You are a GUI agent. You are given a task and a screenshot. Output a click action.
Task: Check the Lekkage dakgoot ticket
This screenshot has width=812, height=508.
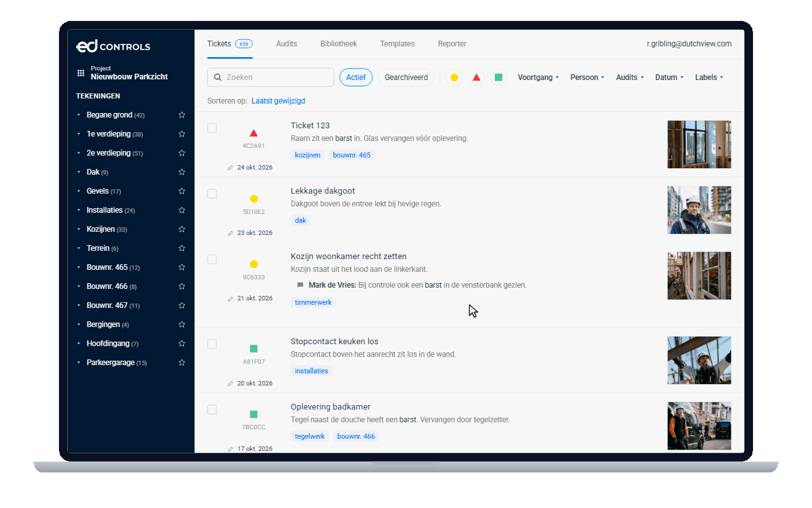tap(212, 194)
